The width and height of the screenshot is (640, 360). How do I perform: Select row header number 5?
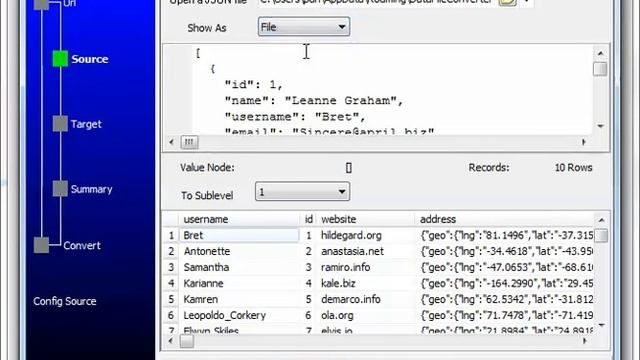click(x=171, y=299)
